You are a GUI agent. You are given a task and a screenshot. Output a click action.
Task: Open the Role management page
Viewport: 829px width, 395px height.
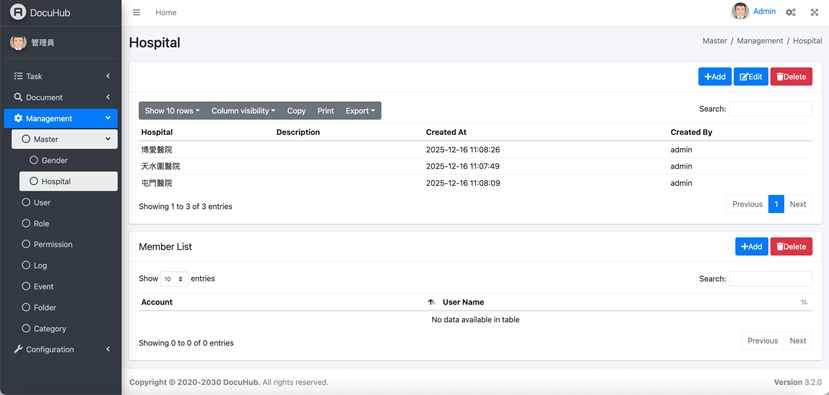[x=65, y=224]
